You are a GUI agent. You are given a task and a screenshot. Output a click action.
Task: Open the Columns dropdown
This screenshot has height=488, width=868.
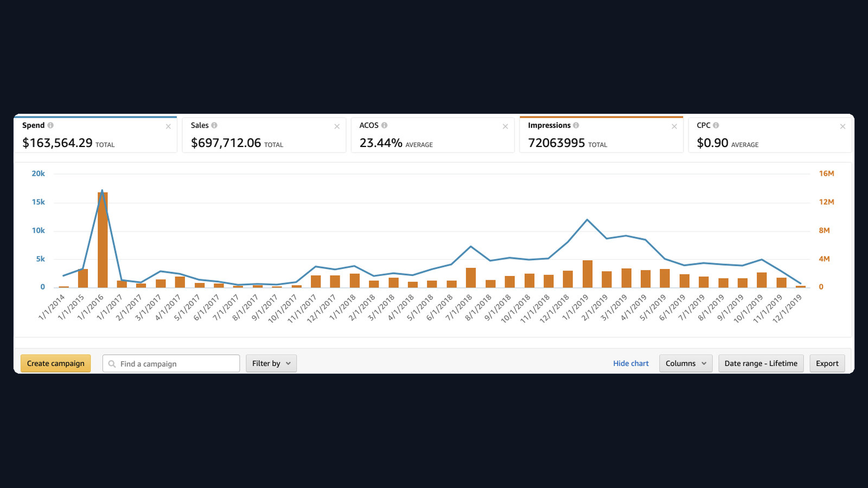[686, 363]
